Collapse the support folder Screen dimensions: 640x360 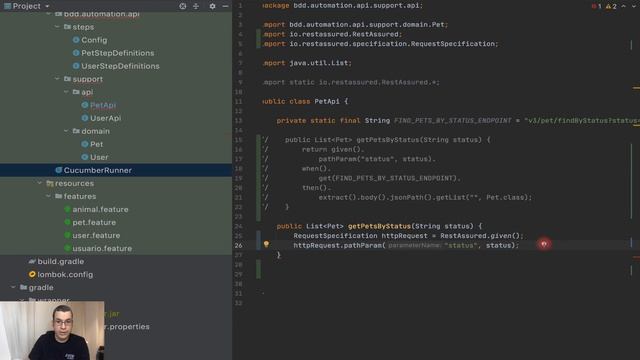(x=57, y=79)
